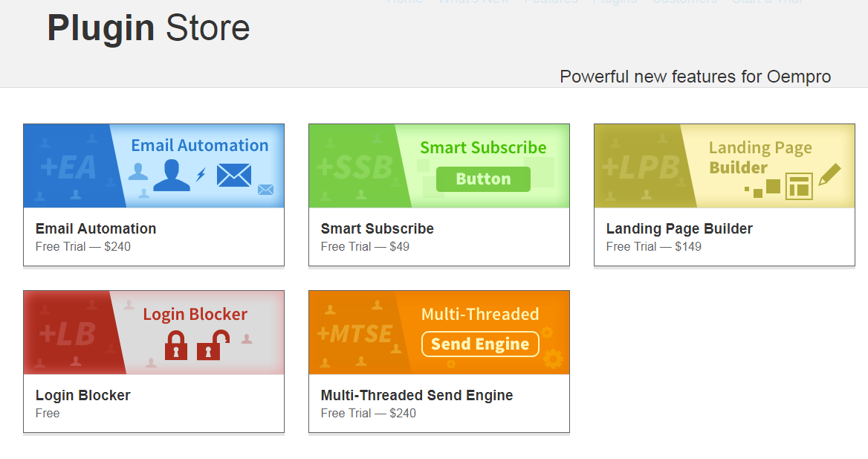Open the Smart Subscribe plugin title link

click(378, 228)
